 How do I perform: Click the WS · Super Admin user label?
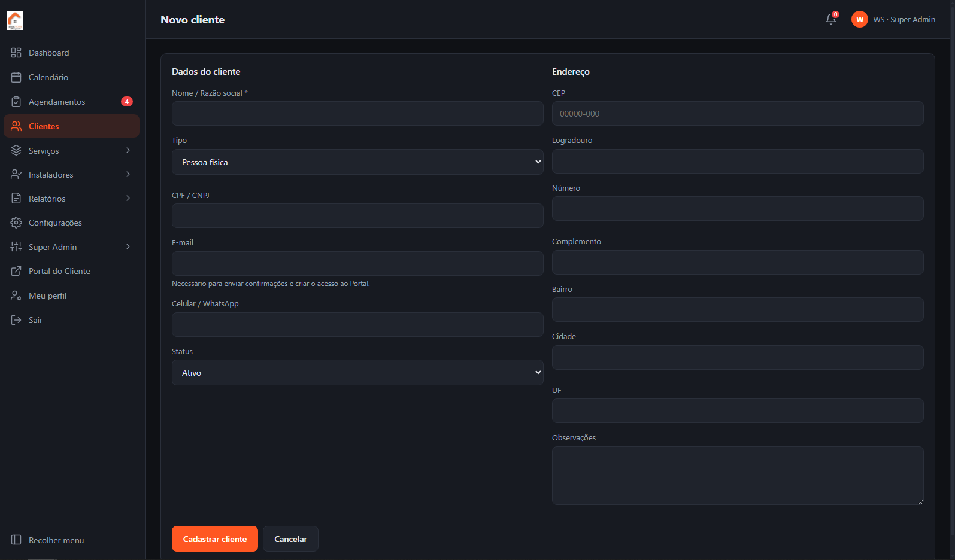(904, 20)
